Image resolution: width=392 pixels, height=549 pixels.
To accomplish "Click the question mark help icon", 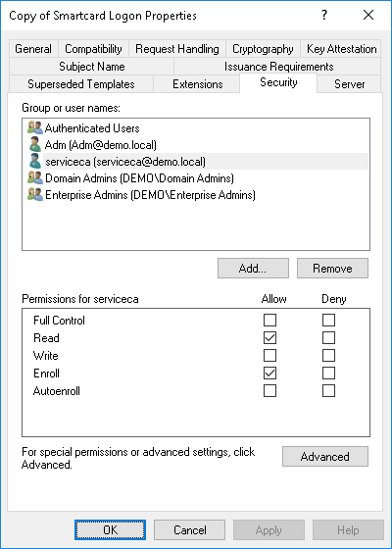I will pos(324,15).
